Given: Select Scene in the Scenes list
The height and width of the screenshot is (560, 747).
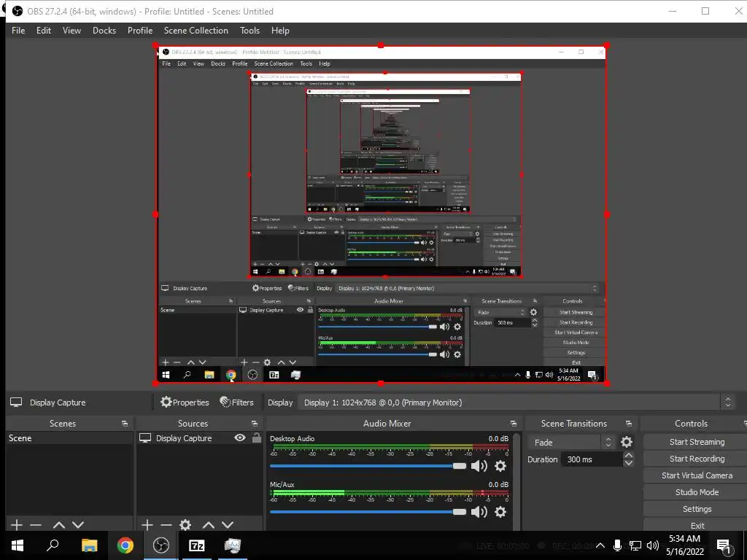Looking at the screenshot, I should coord(69,438).
